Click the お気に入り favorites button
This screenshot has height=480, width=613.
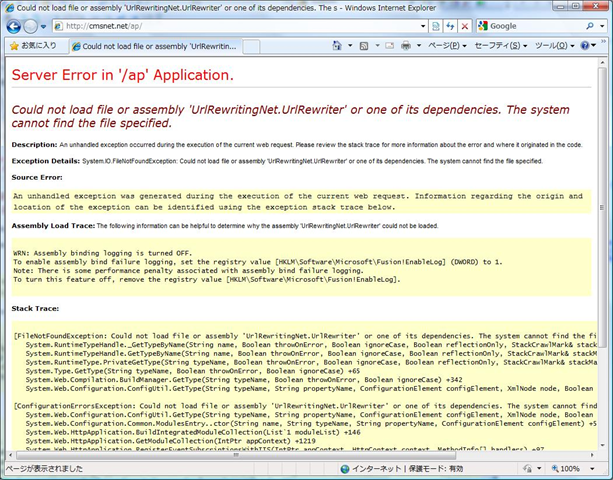click(33, 46)
